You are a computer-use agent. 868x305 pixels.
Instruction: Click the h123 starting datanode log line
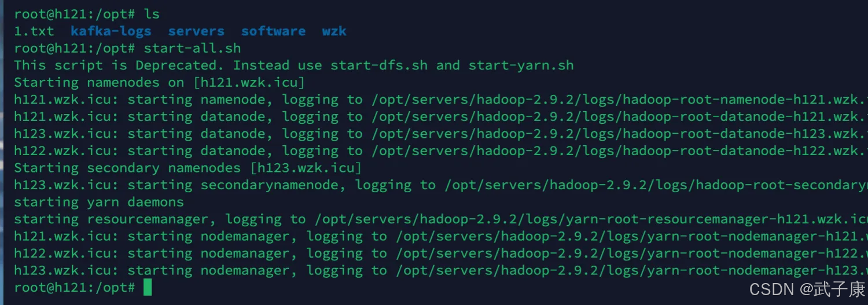pyautogui.click(x=441, y=134)
